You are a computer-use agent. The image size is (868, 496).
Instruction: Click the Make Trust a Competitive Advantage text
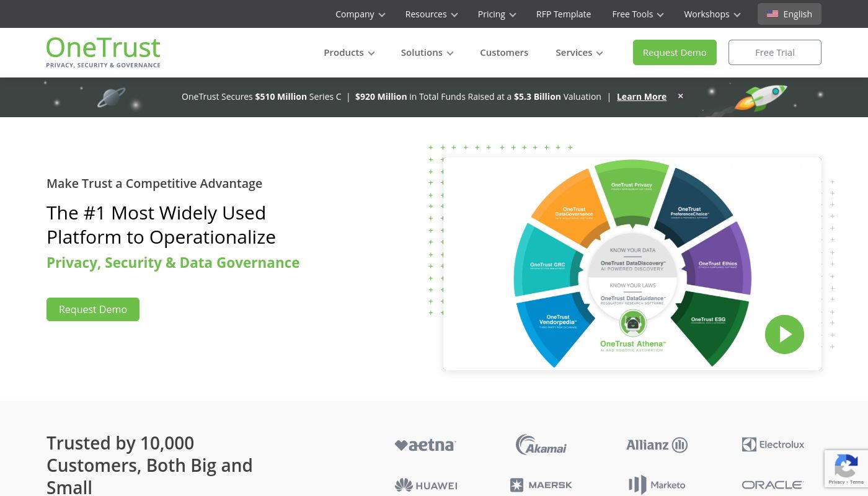[x=154, y=183]
